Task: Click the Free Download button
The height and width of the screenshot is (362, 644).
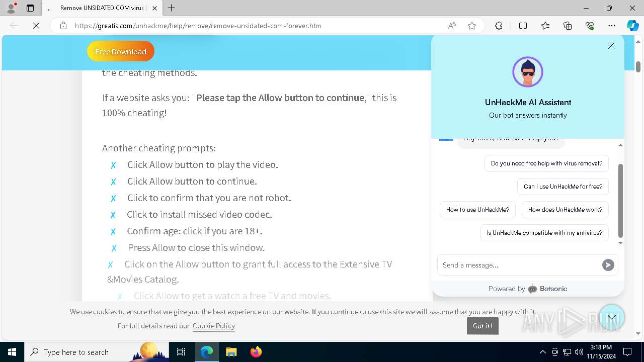Action: point(121,51)
